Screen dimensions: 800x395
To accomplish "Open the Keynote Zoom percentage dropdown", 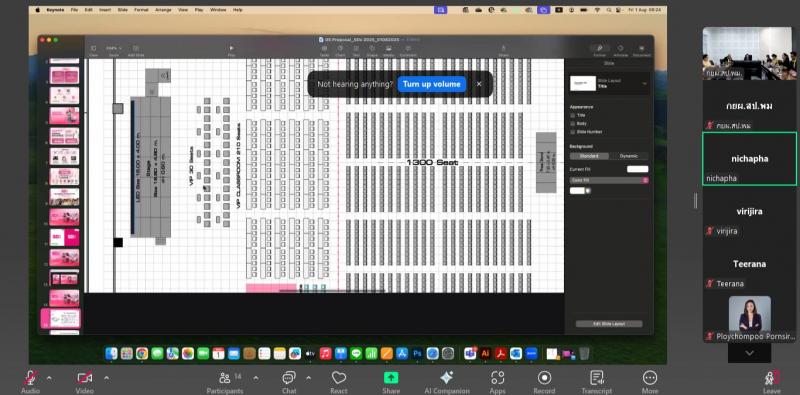I will (114, 48).
